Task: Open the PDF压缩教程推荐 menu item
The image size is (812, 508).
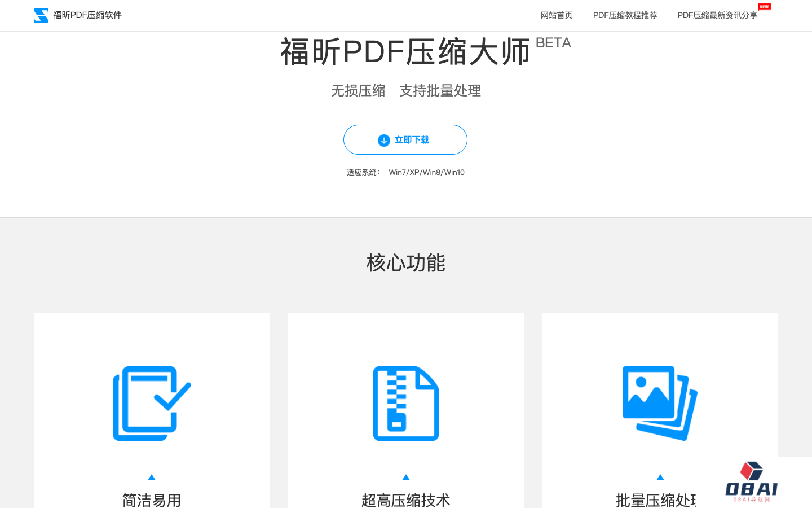Action: tap(625, 15)
